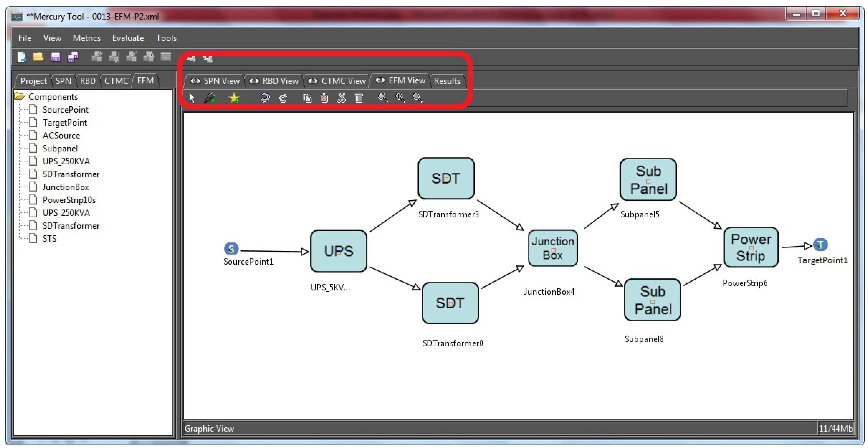Click the zoom in magnifier icon
The image size is (868, 448).
pyautogui.click(x=400, y=98)
